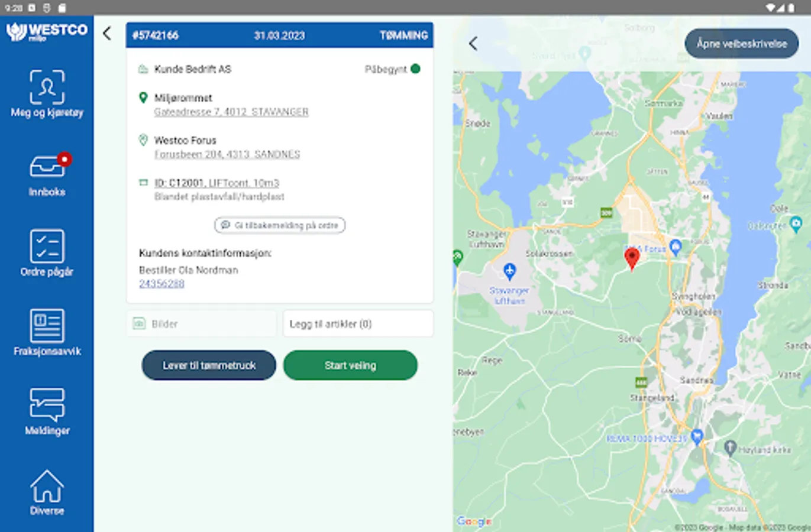This screenshot has width=811, height=532.
Task: Open address Forusbeen 204, 4313 SANDNES
Action: pos(227,154)
